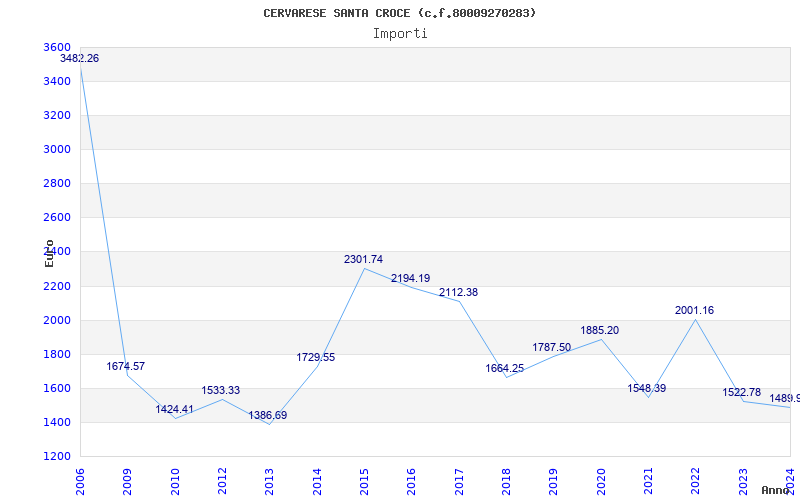Select the 2112.38 data label

pos(459,292)
